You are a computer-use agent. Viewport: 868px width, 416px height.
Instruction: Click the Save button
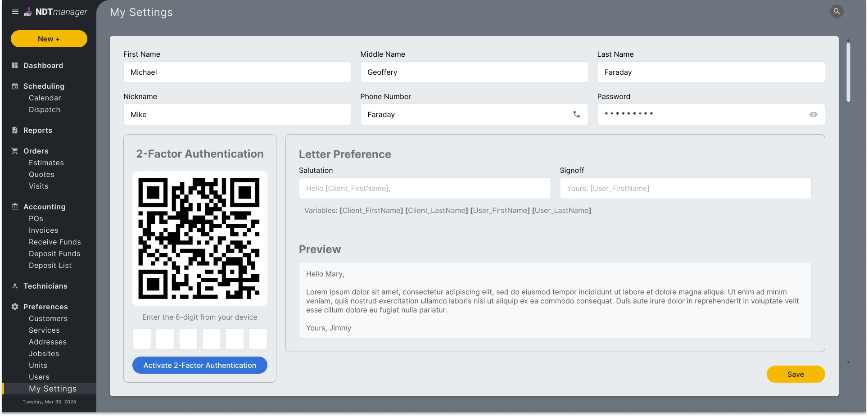796,374
